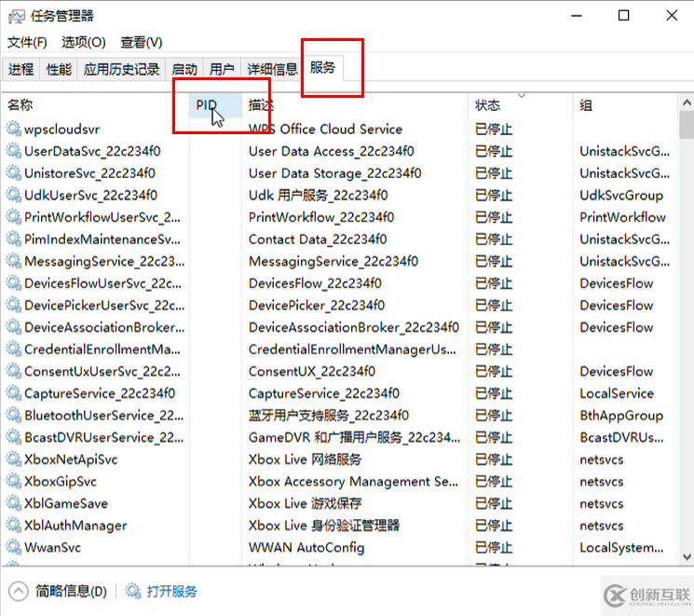Click 已停止 status in XblAuthManager row
Screen dimensions: 694x616
click(494, 526)
